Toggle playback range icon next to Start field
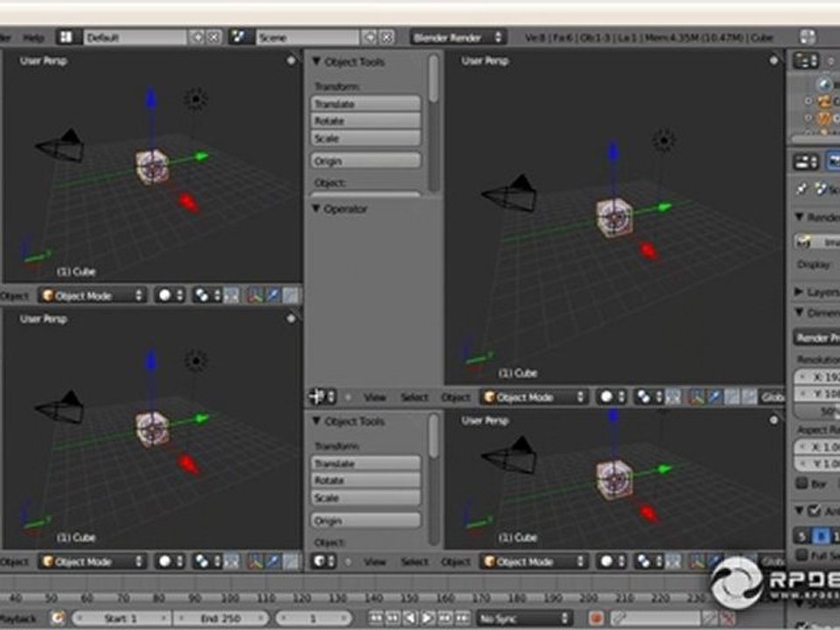Viewport: 840px width, 630px height. pos(58,619)
